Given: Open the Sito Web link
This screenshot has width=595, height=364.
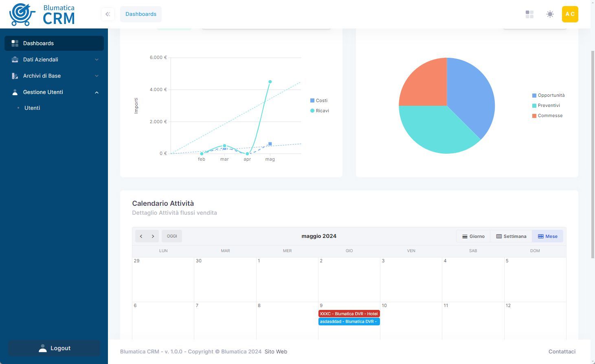Looking at the screenshot, I should 276,351.
